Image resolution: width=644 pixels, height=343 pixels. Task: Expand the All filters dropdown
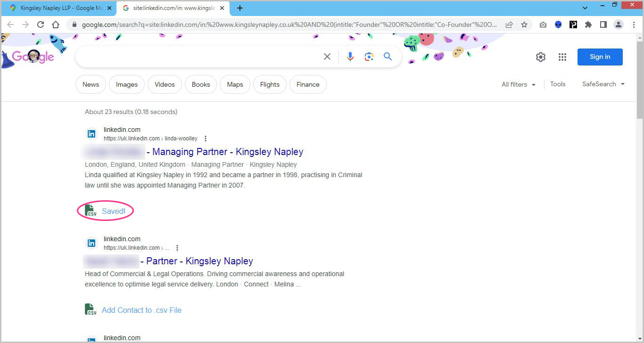pos(519,84)
